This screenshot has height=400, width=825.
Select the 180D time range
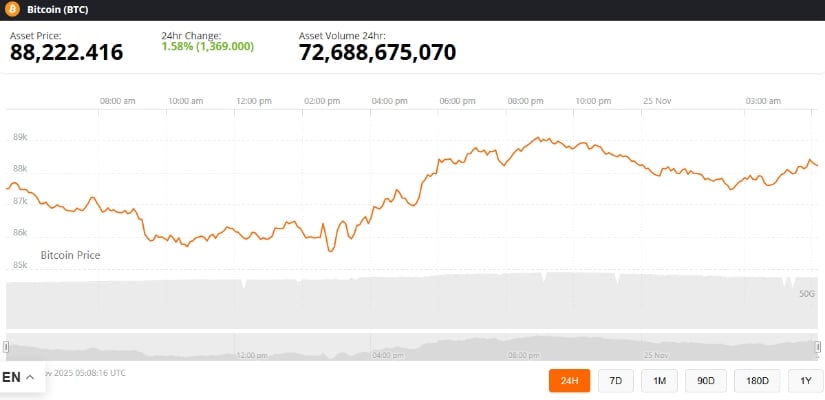coord(756,381)
